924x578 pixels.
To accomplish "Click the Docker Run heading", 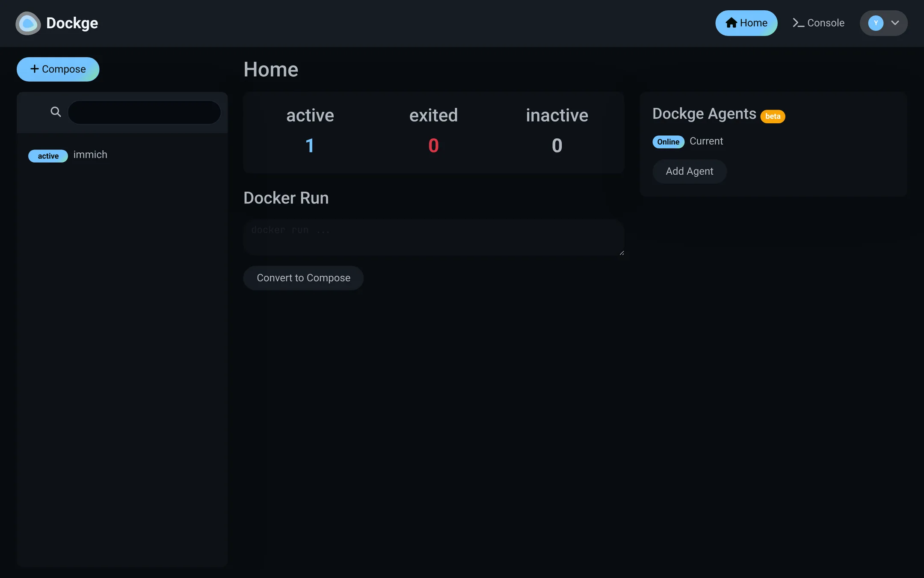I will click(x=286, y=198).
